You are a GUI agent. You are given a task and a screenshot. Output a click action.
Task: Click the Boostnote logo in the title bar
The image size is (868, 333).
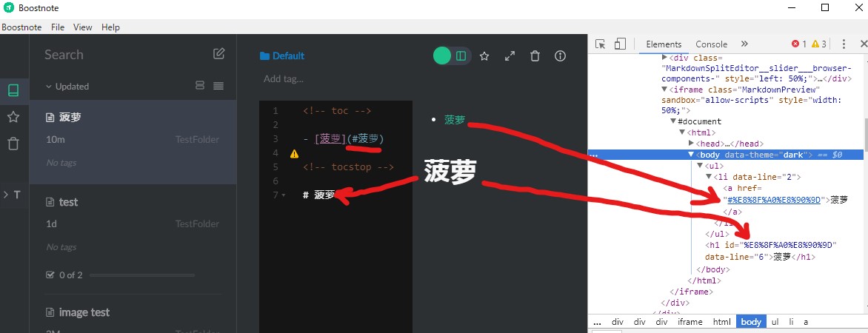pyautogui.click(x=8, y=7)
